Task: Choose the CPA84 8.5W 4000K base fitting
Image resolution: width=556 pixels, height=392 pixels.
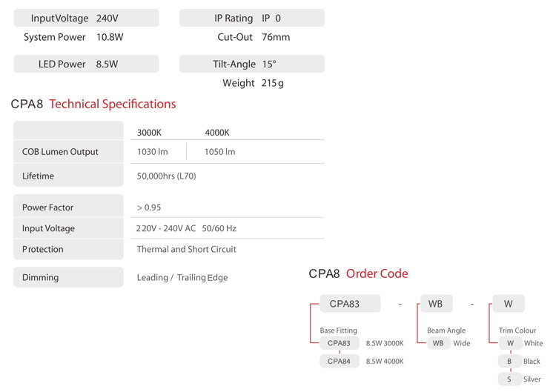Action: 340,362
